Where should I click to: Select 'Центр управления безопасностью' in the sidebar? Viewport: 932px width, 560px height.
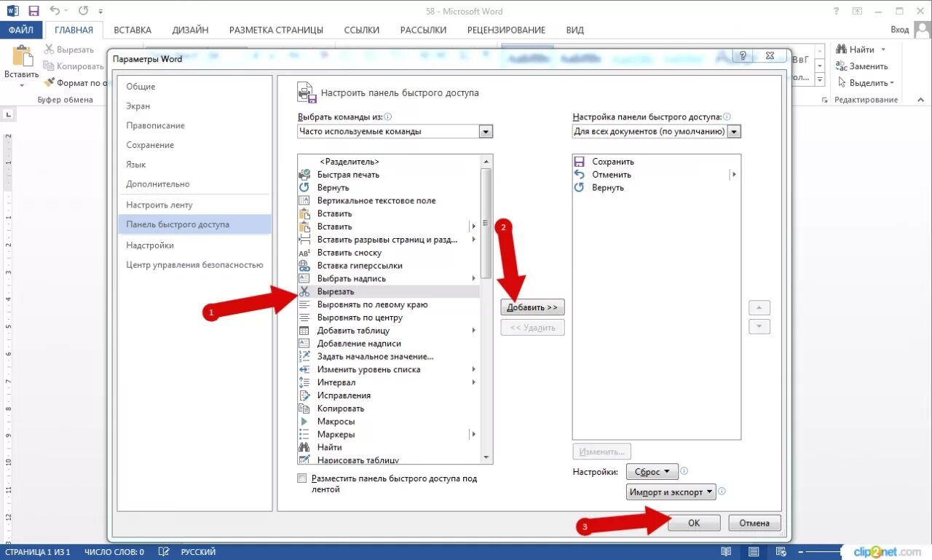pos(194,265)
